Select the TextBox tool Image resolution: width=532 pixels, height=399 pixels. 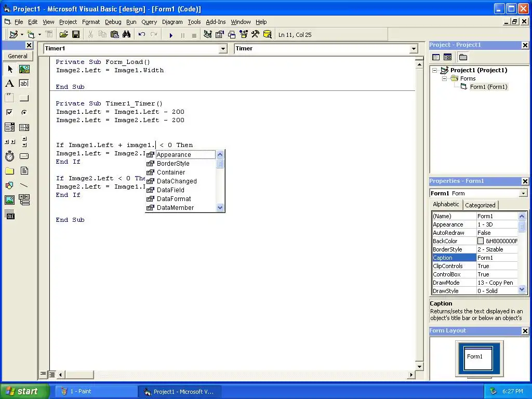24,84
